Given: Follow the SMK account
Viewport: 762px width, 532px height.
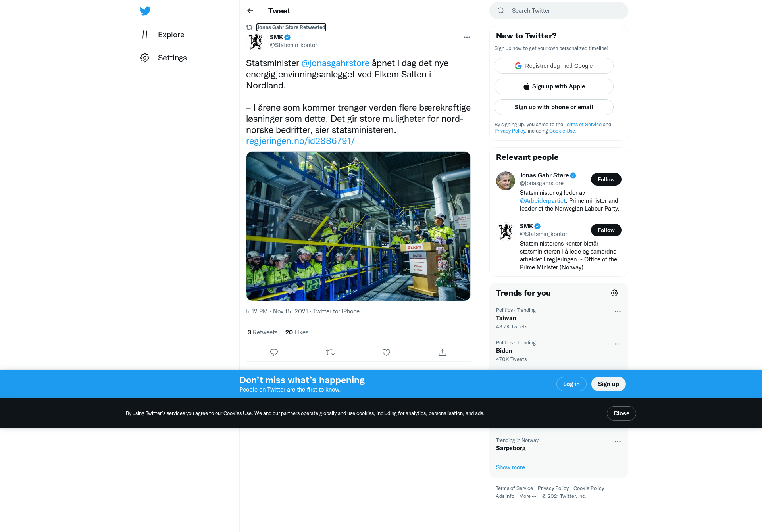Looking at the screenshot, I should (606, 230).
